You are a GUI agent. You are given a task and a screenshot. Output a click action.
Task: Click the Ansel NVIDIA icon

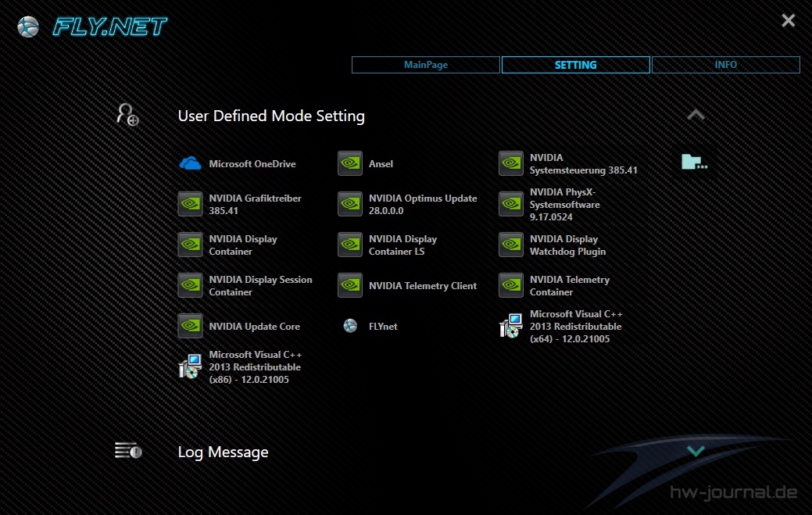350,163
